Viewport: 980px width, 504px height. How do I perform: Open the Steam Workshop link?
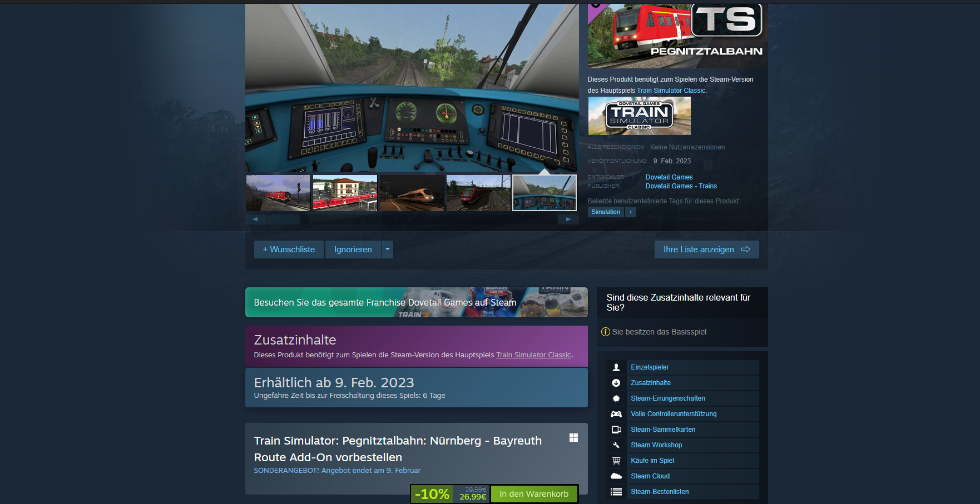tap(656, 445)
